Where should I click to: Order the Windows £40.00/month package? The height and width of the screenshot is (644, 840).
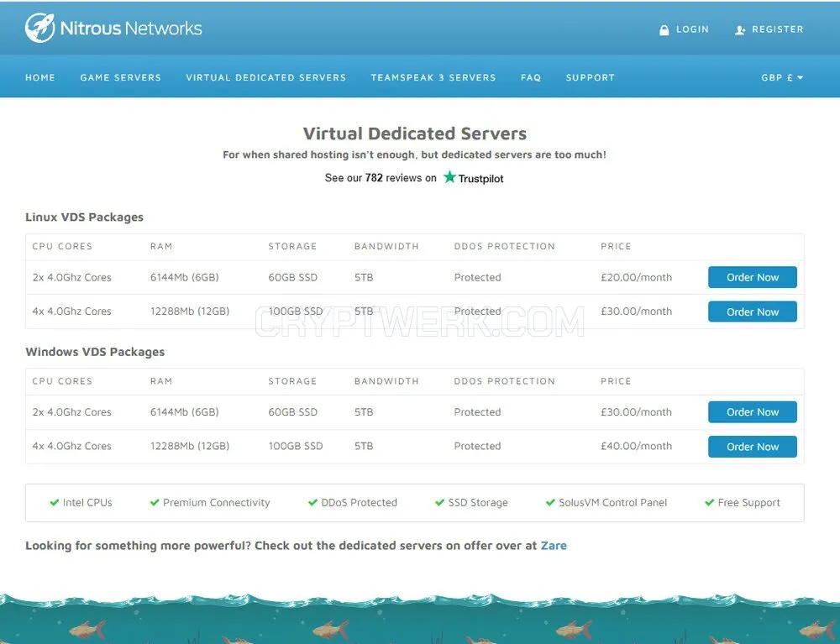(752, 447)
